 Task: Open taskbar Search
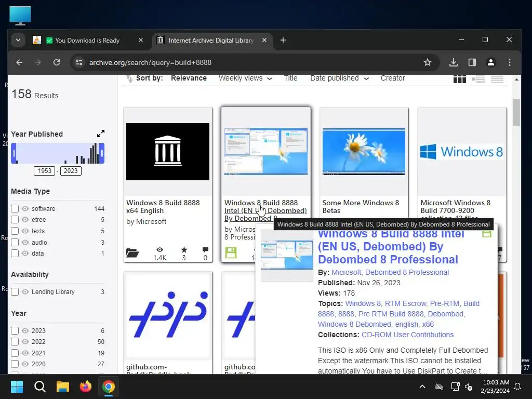(x=39, y=387)
